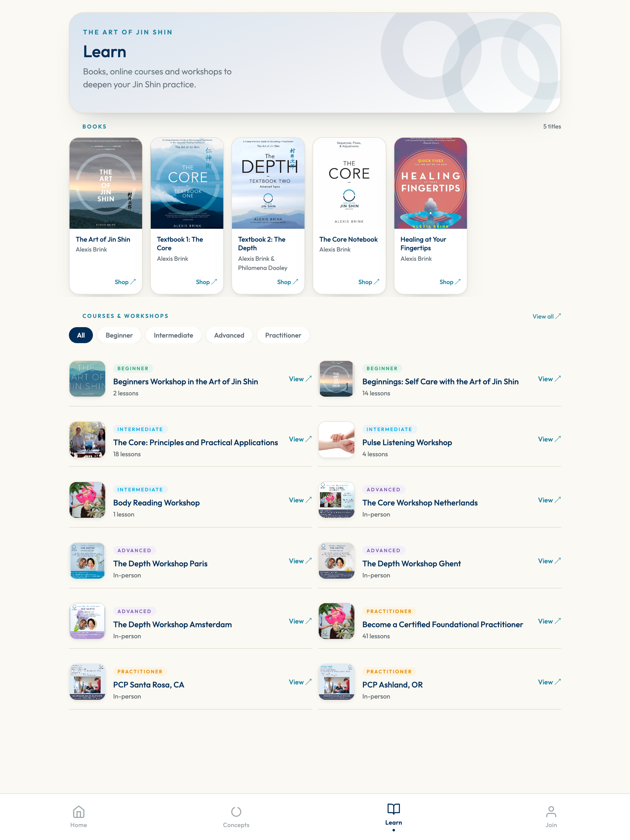The width and height of the screenshot is (630, 840).
Task: Click 'Body Reading Workshop' title
Action: (x=156, y=503)
